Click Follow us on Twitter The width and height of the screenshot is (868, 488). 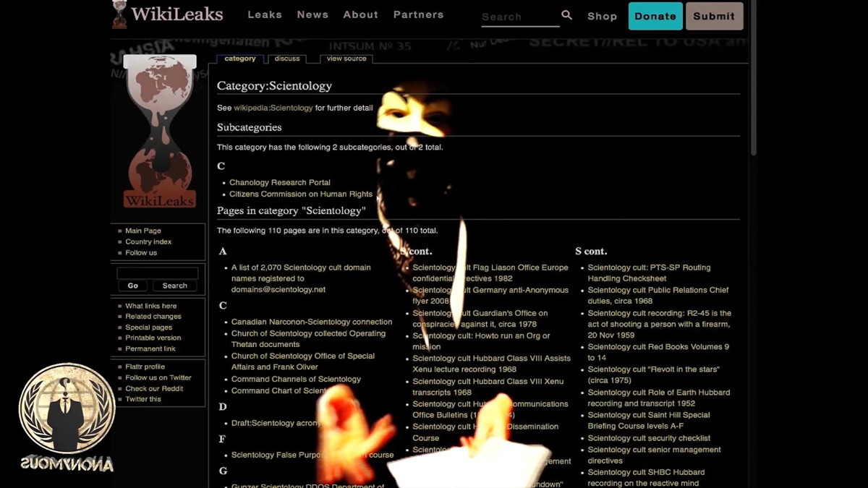(158, 377)
